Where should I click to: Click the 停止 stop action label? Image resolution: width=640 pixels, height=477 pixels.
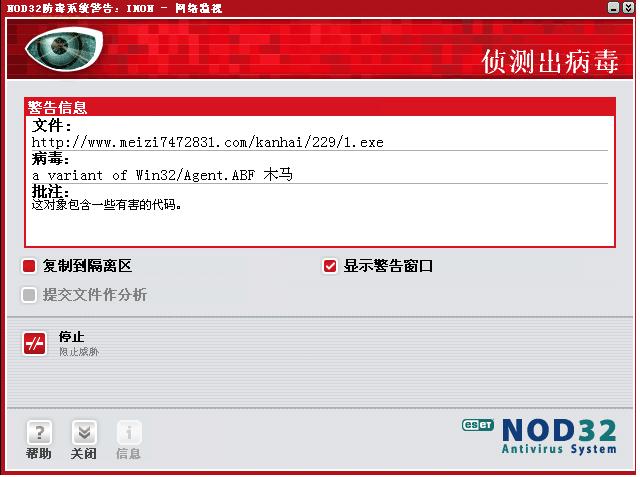[72, 337]
